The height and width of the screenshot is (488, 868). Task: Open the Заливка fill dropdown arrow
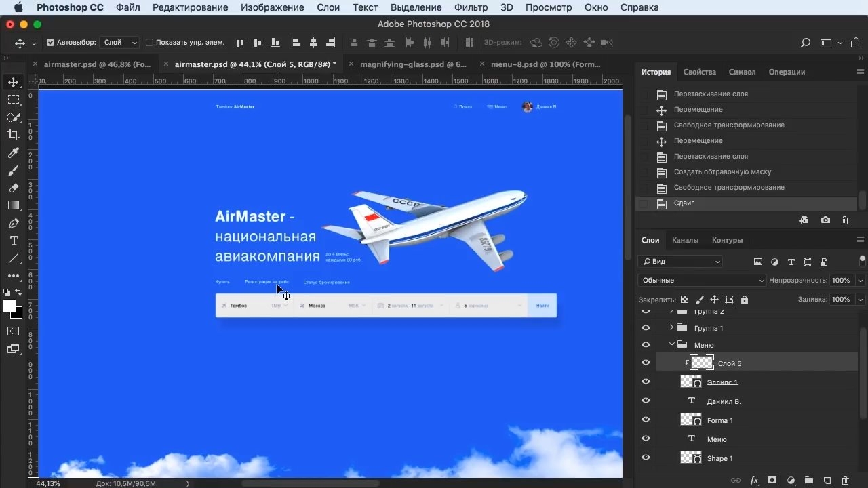point(861,300)
